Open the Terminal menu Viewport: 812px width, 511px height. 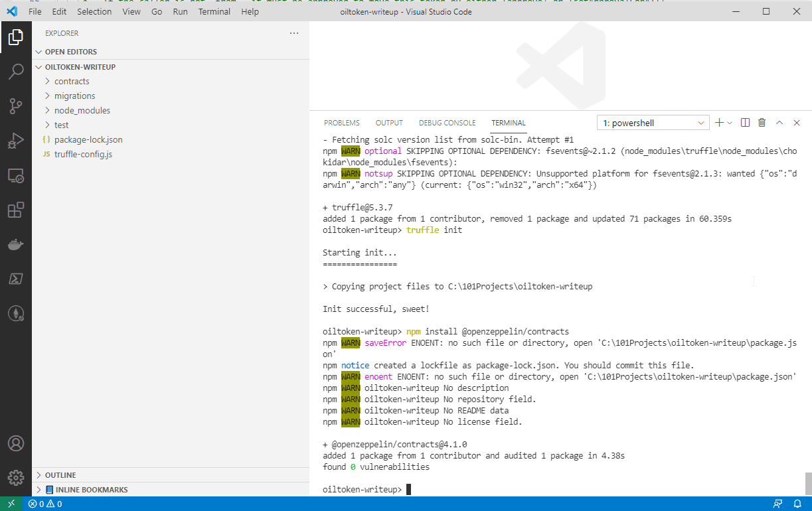pyautogui.click(x=214, y=11)
